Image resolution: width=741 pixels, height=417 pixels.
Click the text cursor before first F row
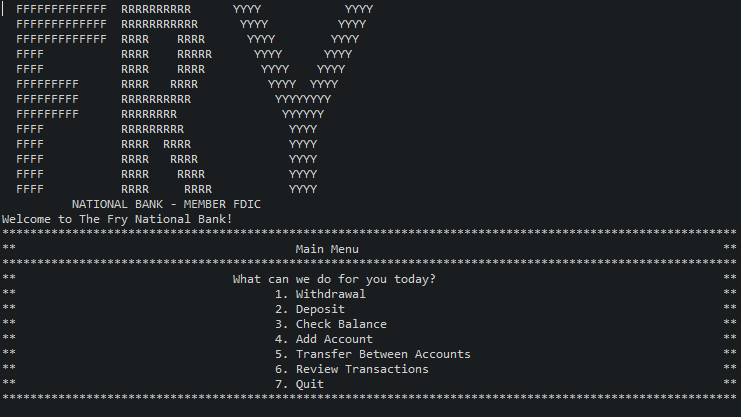3,9
